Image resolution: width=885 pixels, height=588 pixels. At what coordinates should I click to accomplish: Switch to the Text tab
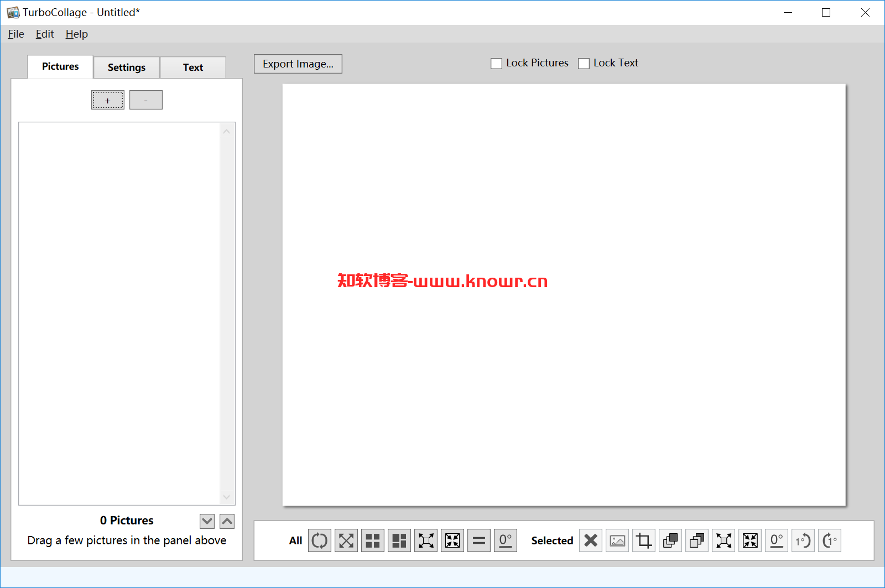(193, 67)
